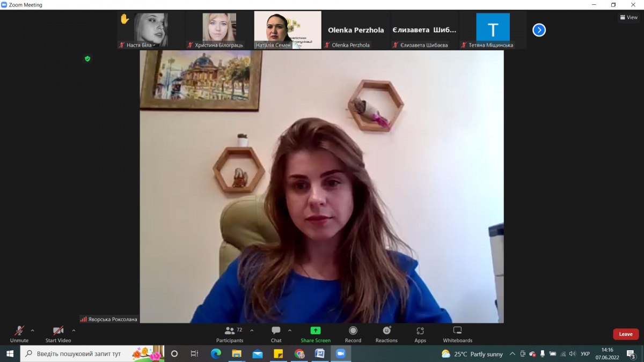This screenshot has height=362, width=644.
Task: Show next participants with blue arrow
Action: click(539, 30)
